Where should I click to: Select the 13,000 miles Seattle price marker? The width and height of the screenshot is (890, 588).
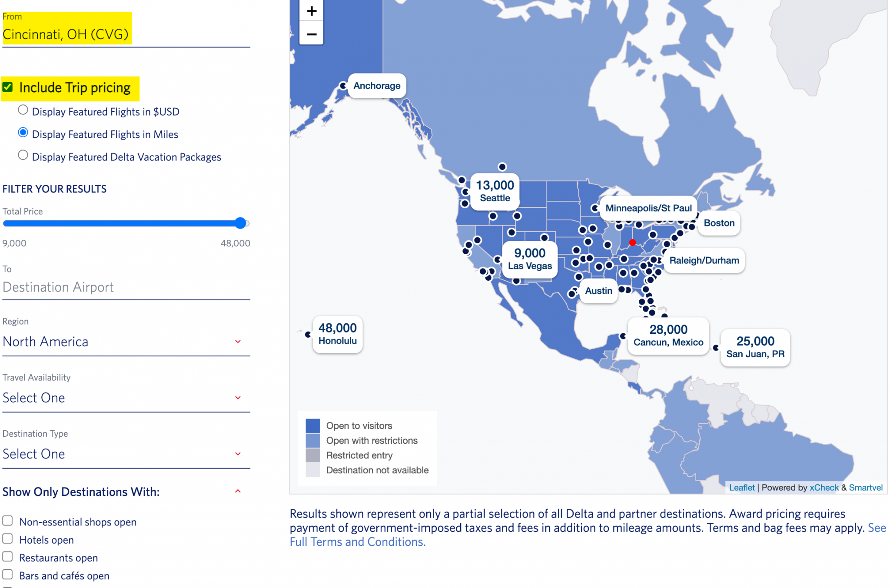click(x=495, y=191)
